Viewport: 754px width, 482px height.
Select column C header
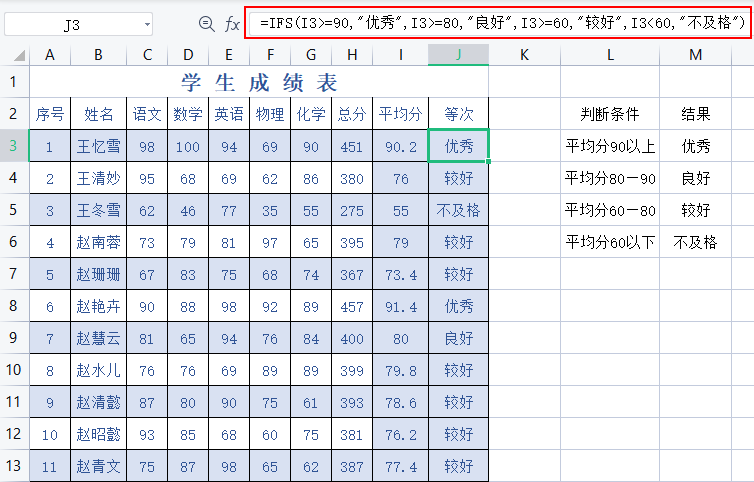[x=147, y=55]
